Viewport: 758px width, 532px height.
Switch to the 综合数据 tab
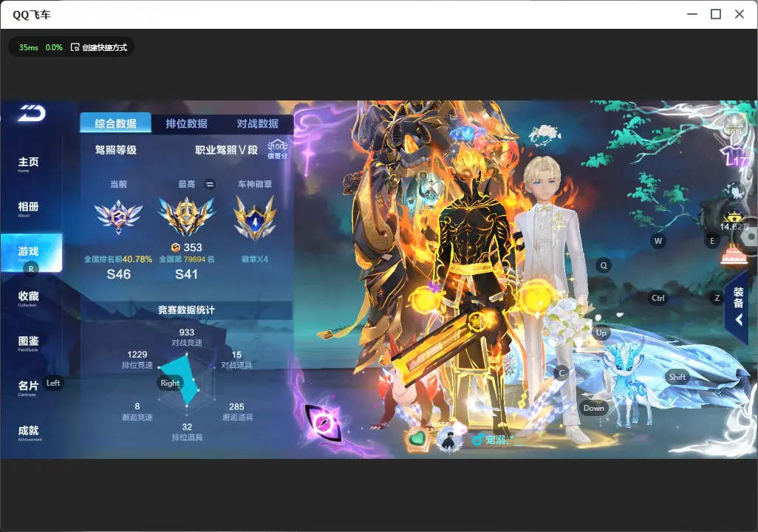point(115,123)
